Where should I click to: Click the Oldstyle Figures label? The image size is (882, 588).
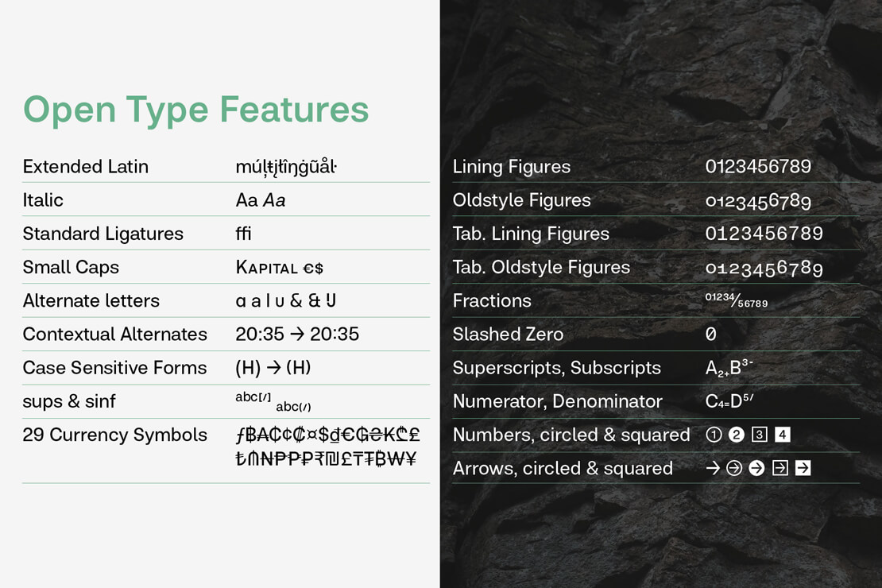coord(521,200)
